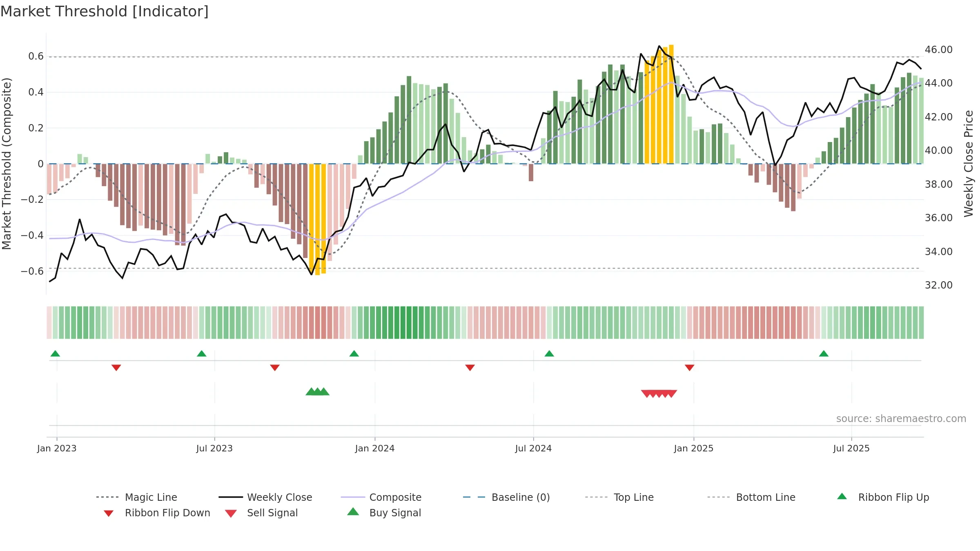The width and height of the screenshot is (980, 551).
Task: Click the green Ribbon Flip Up legend triangle
Action: pyautogui.click(x=842, y=496)
